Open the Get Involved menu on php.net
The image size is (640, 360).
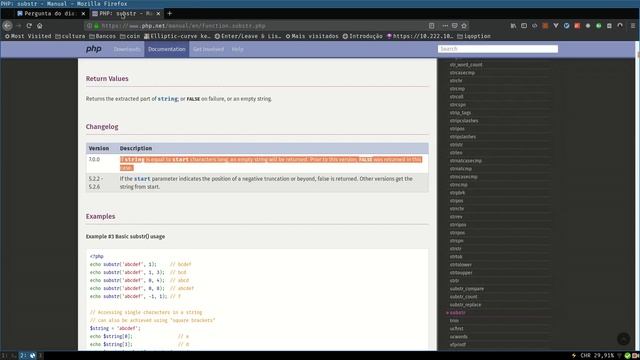[x=208, y=49]
